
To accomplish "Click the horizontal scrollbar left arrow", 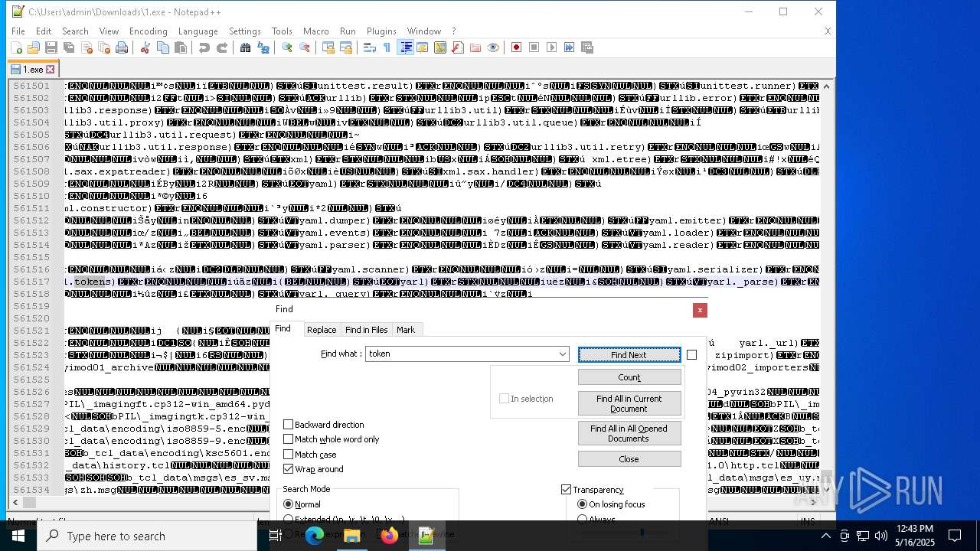I will (15, 503).
